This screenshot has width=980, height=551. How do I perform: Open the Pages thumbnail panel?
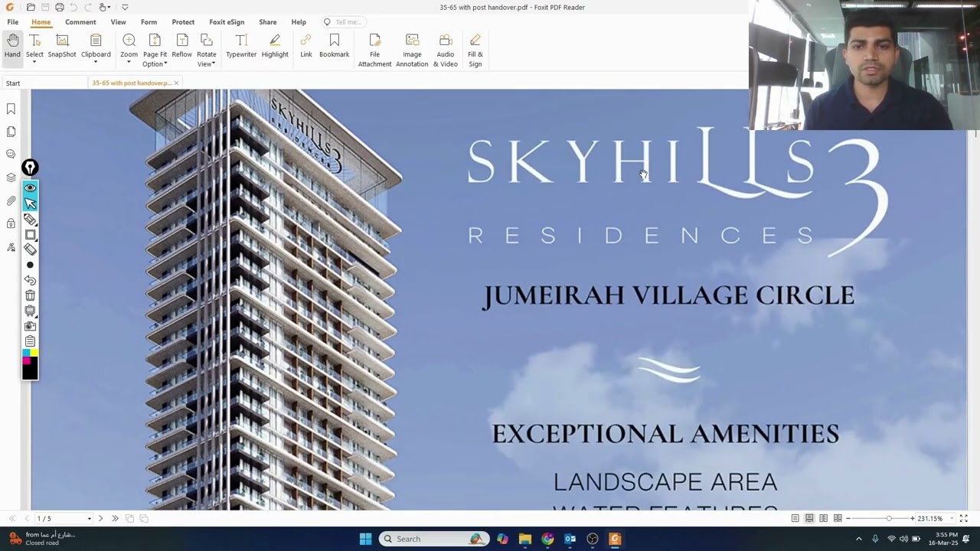[x=11, y=132]
